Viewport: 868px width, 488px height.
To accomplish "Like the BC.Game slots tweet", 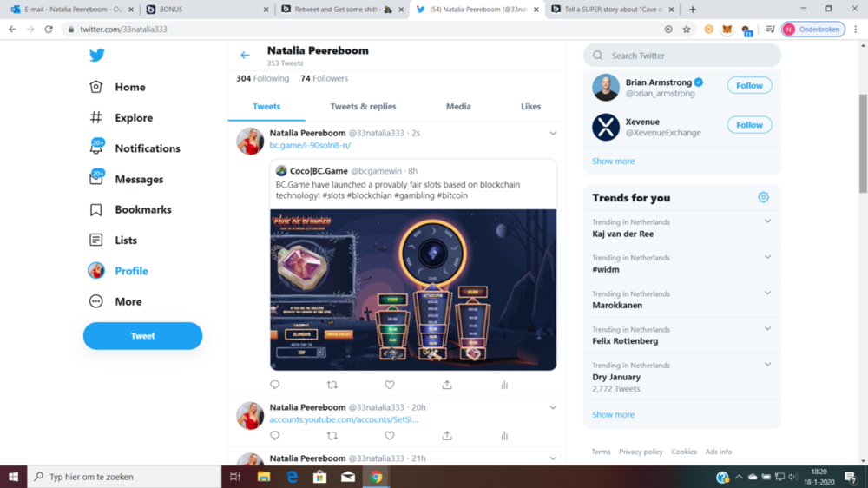I will [x=390, y=385].
